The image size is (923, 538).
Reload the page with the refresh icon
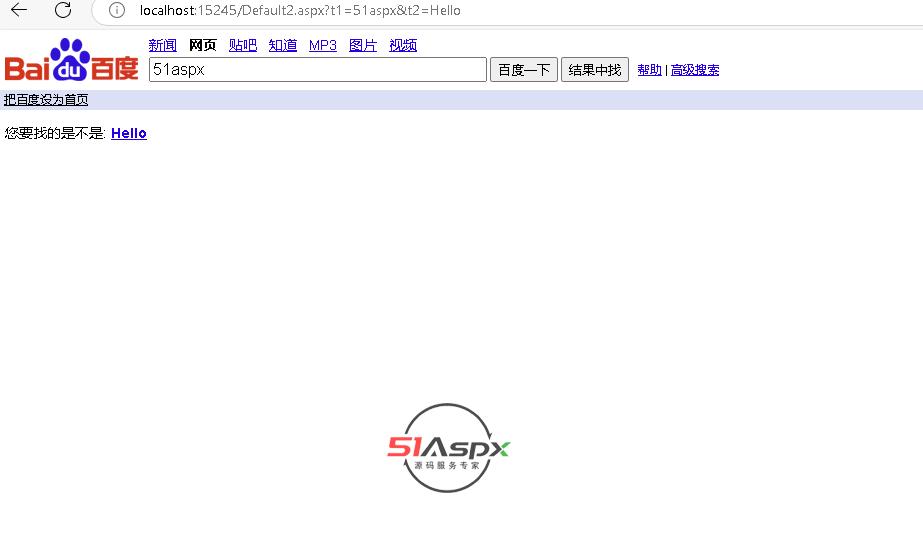(x=63, y=10)
